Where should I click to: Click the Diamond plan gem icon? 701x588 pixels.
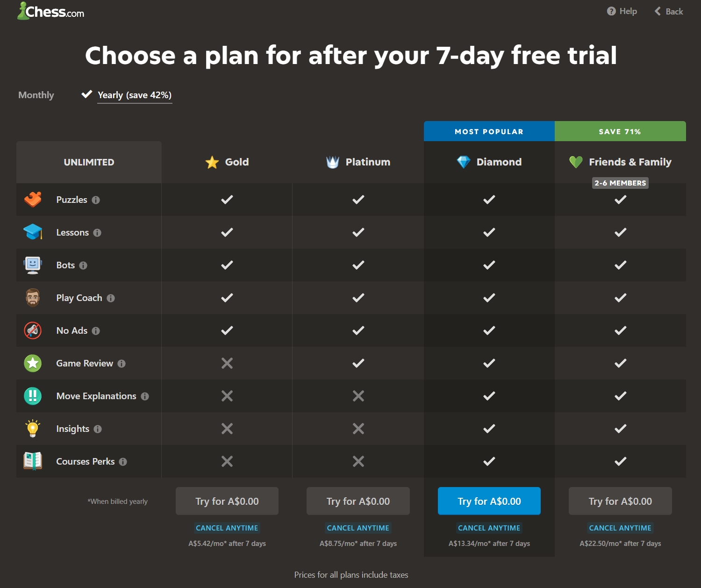pyautogui.click(x=464, y=162)
